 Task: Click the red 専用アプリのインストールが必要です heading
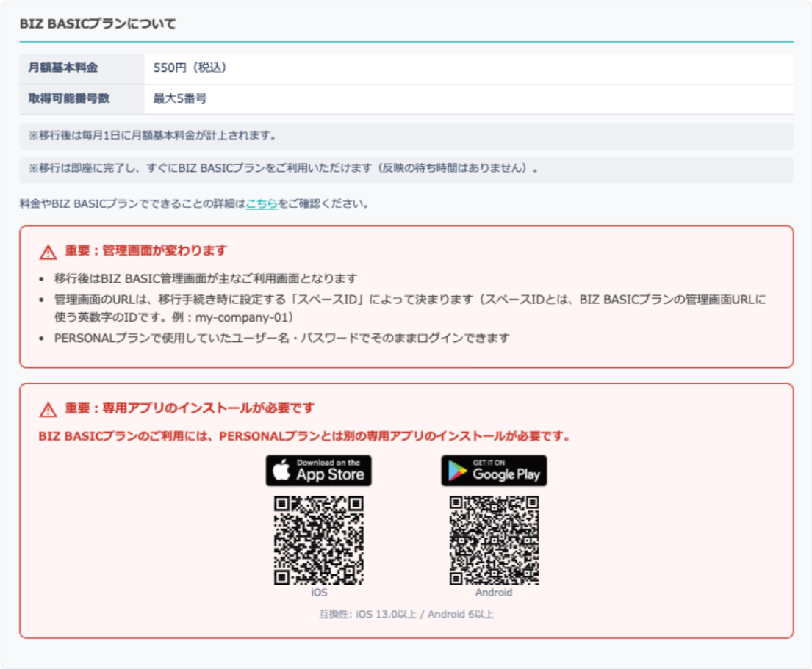(x=190, y=408)
